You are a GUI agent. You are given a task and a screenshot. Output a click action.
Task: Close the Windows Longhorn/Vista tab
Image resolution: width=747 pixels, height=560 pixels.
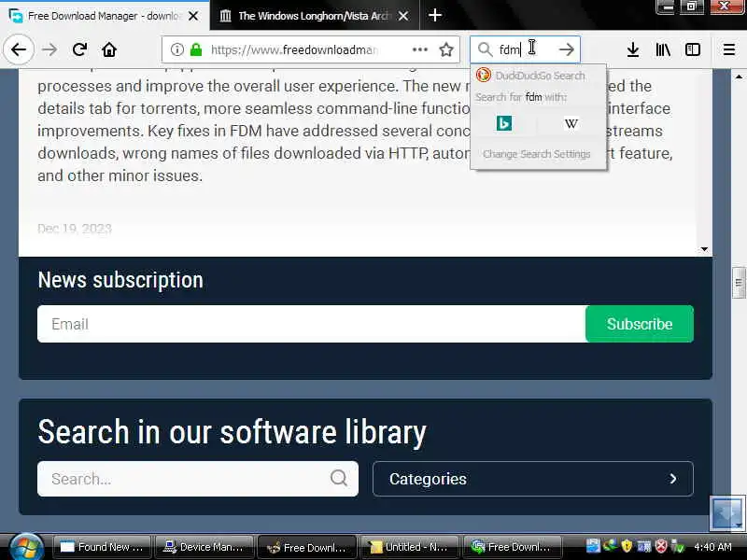(403, 16)
